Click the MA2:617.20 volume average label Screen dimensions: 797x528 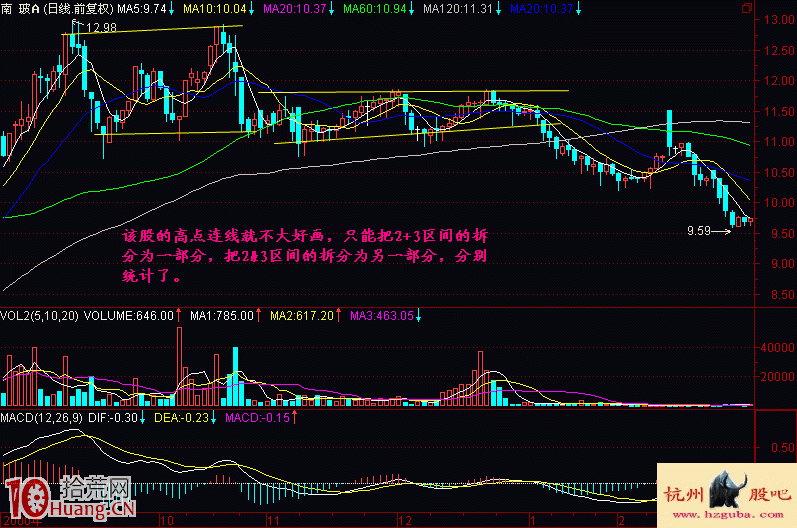pyautogui.click(x=302, y=316)
